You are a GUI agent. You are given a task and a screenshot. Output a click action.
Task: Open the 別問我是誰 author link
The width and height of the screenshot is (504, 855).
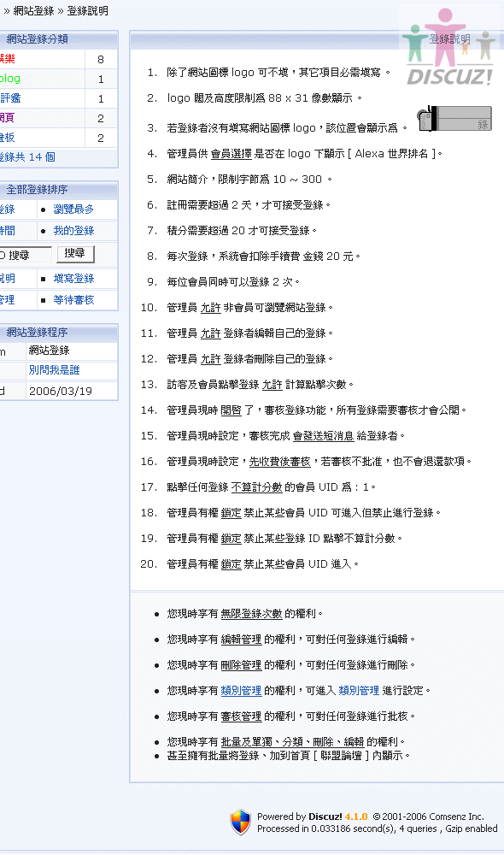54,370
